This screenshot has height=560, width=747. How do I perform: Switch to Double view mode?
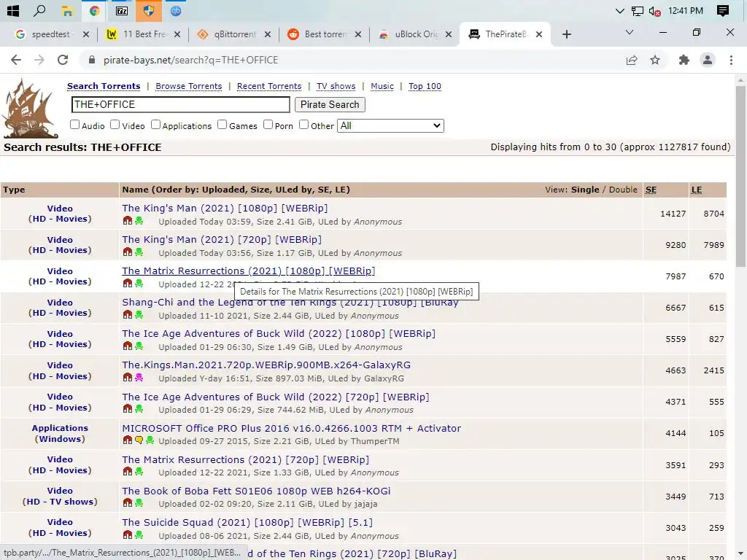[x=623, y=190]
